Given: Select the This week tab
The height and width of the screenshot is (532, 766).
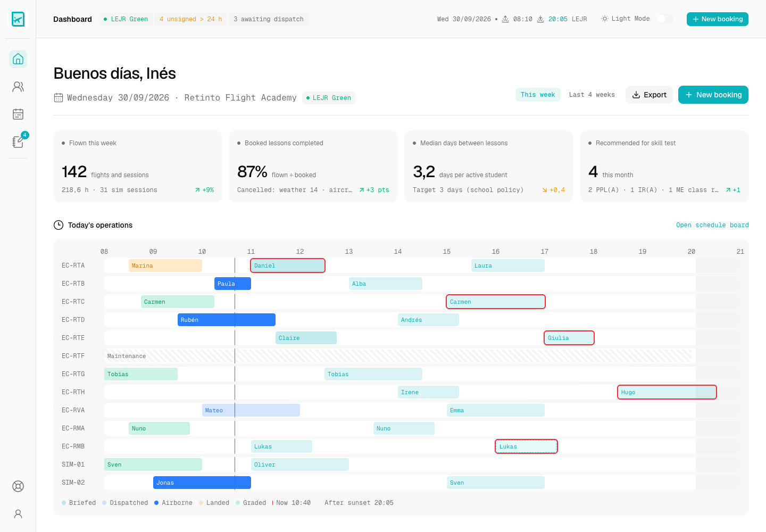Looking at the screenshot, I should (538, 95).
